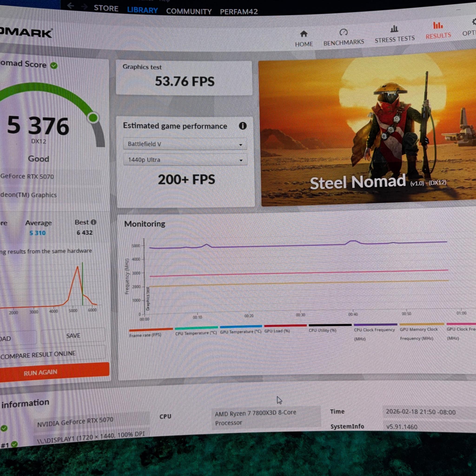Click the time value "2026-02-18 21:50 -08:00"
Viewport: 476px width, 476px height.
tap(420, 412)
